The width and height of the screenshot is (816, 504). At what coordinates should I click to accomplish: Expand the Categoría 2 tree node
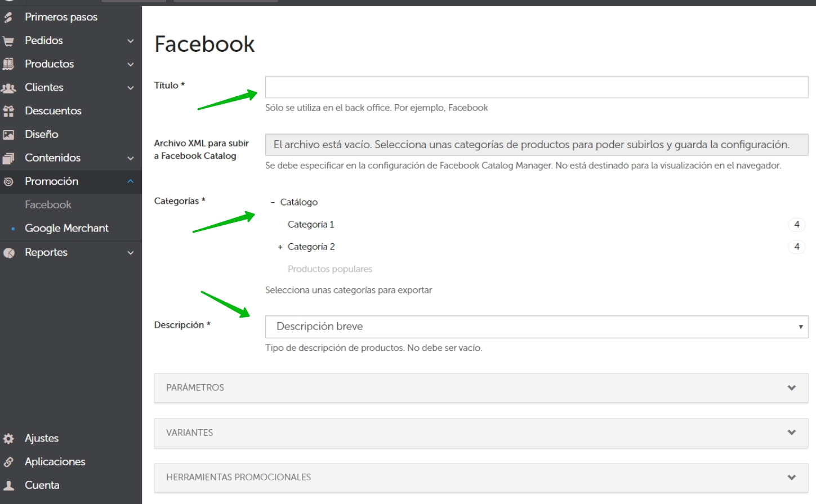tap(280, 247)
